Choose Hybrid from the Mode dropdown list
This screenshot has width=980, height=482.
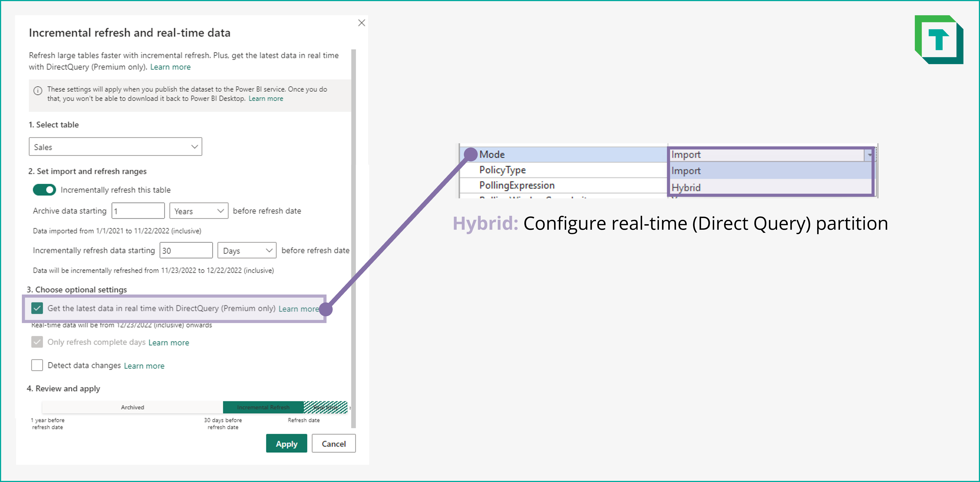pyautogui.click(x=771, y=187)
